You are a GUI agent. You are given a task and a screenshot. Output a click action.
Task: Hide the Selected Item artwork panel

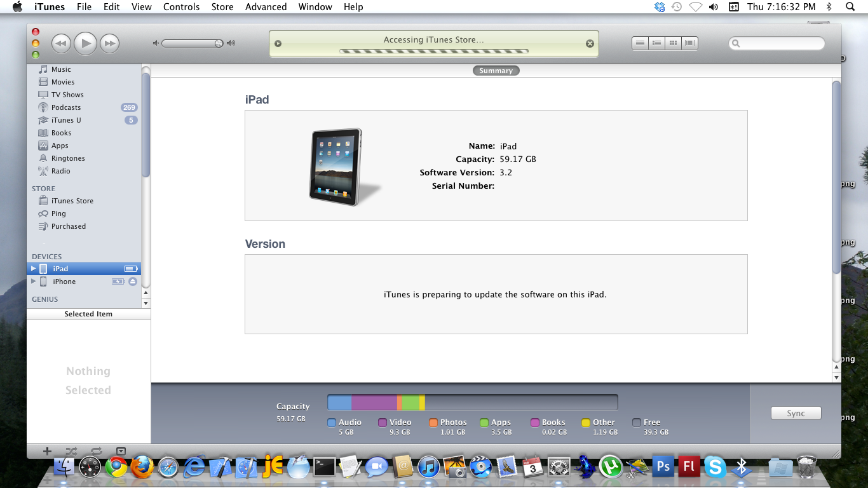121,451
